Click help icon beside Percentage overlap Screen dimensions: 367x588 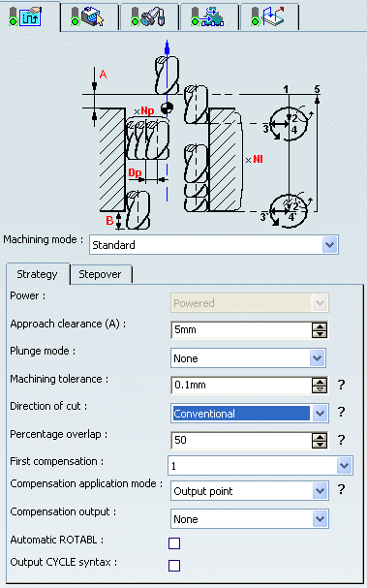coord(341,440)
